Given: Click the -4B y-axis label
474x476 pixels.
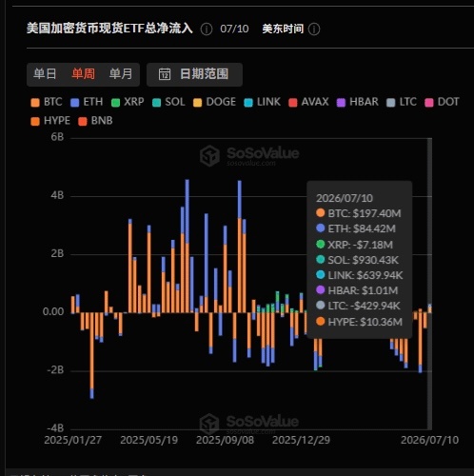Looking at the screenshot, I should [x=56, y=428].
